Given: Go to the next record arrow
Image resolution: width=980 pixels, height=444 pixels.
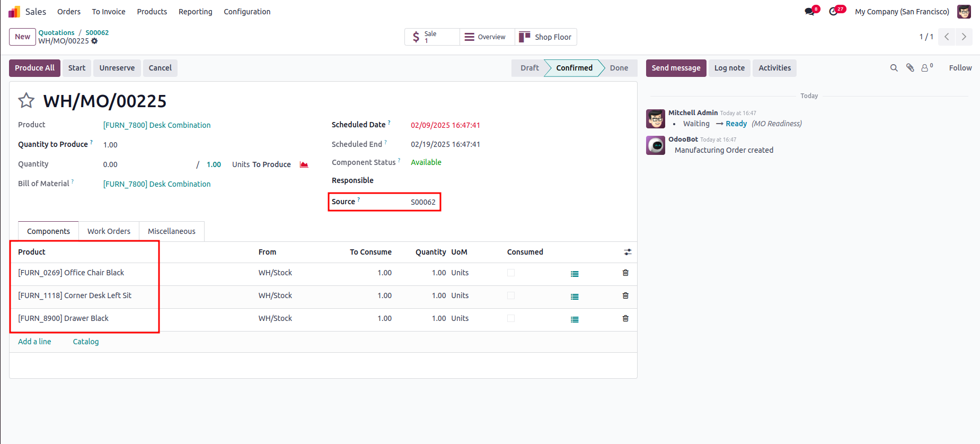Looking at the screenshot, I should coord(964,37).
